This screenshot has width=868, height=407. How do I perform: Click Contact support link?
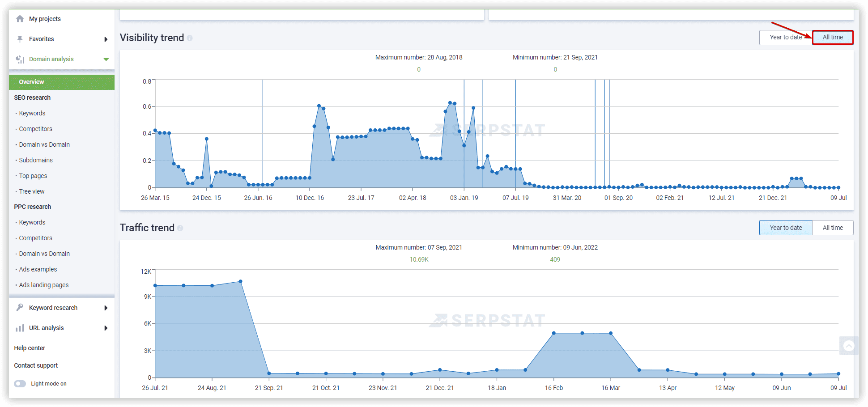pyautogui.click(x=36, y=365)
